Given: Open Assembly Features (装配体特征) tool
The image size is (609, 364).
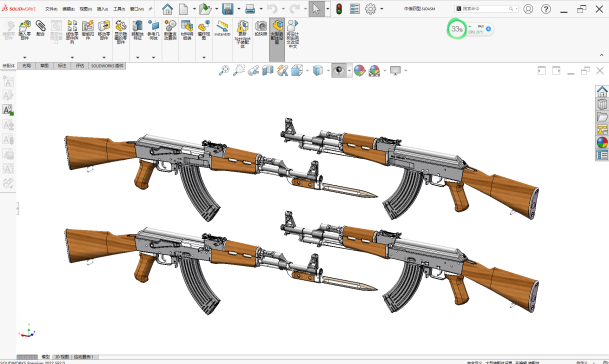Looking at the screenshot, I should pyautogui.click(x=137, y=30).
